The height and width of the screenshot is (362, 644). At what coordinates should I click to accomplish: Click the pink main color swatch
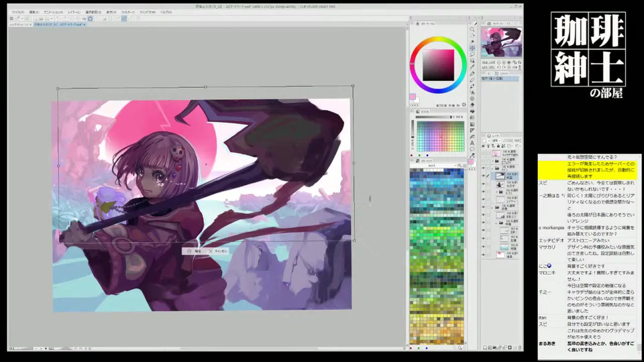[414, 97]
